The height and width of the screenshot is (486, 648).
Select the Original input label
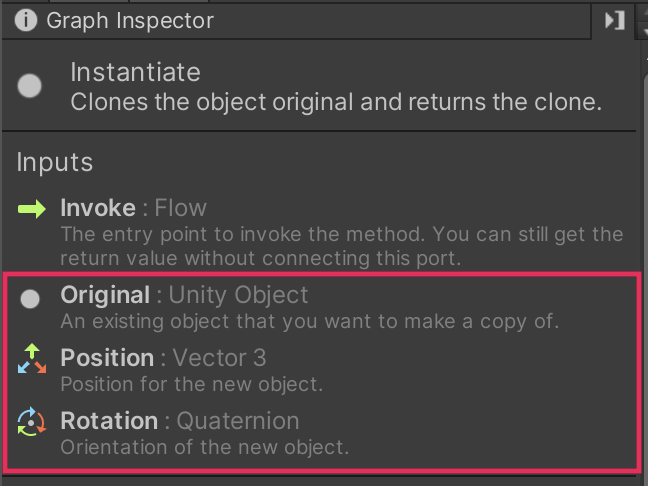coord(105,295)
